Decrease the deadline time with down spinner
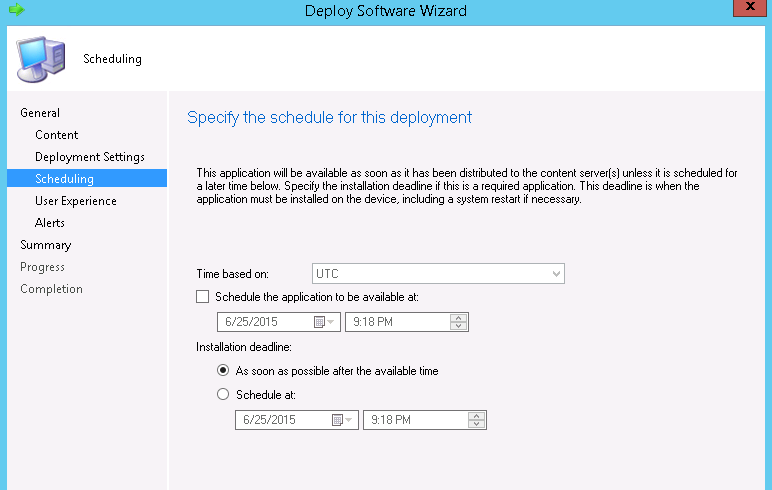772x490 pixels. coord(477,424)
